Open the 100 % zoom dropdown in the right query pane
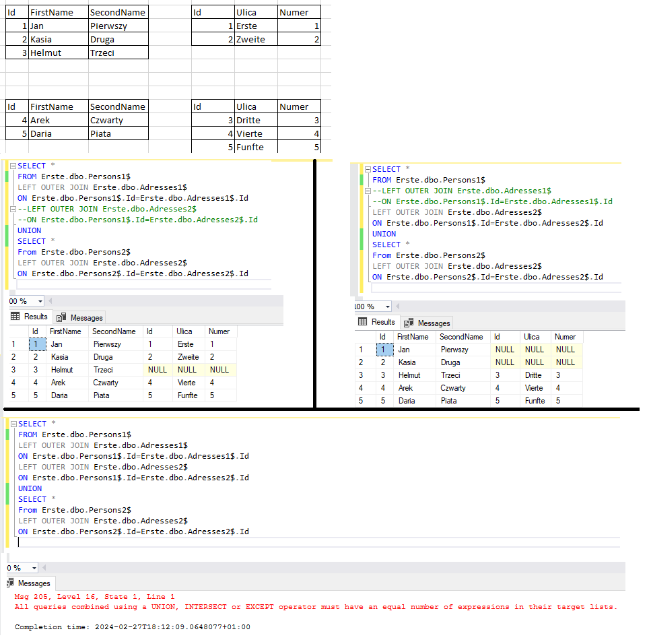The width and height of the screenshot is (649, 644). [x=387, y=307]
